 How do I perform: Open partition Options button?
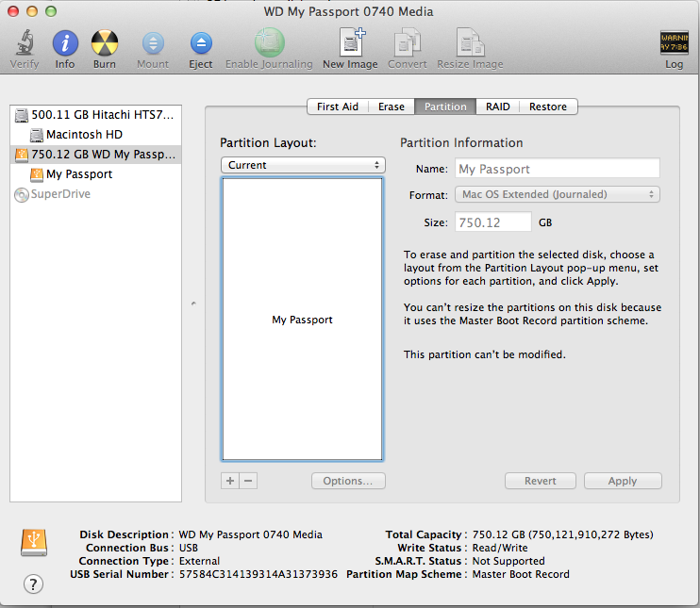pos(348,481)
